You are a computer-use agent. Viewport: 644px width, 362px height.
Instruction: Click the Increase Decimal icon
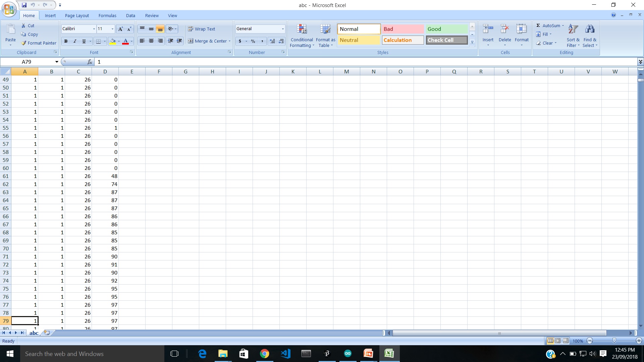tap(272, 41)
